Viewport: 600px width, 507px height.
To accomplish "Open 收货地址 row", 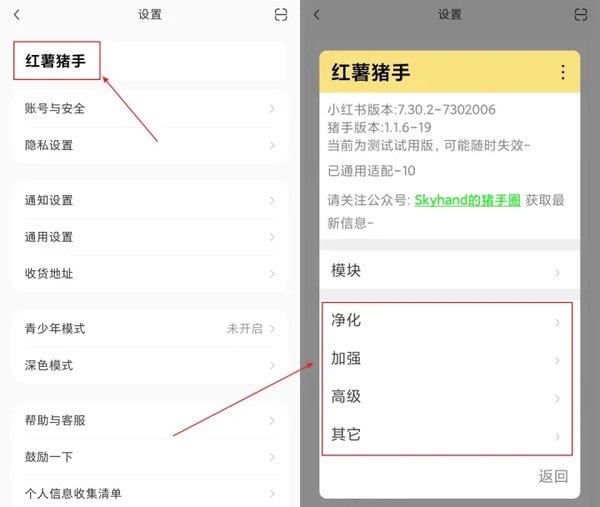I will click(x=149, y=274).
